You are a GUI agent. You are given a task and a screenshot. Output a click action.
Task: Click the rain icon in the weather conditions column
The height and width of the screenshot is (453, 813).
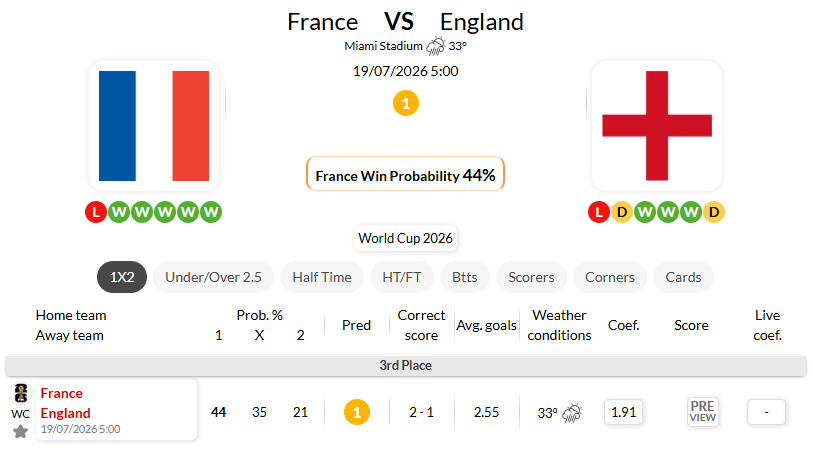coord(572,413)
